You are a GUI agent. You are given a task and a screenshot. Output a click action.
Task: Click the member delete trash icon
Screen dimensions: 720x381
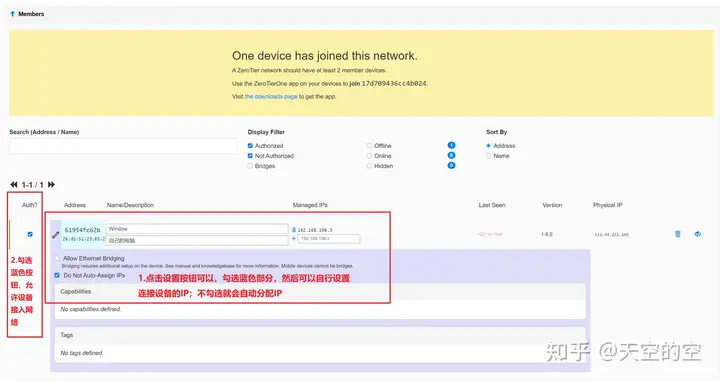tap(678, 234)
